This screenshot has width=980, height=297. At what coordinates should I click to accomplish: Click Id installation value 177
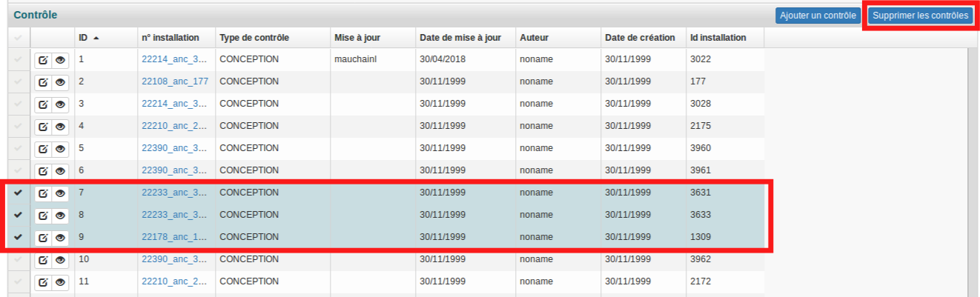[698, 81]
